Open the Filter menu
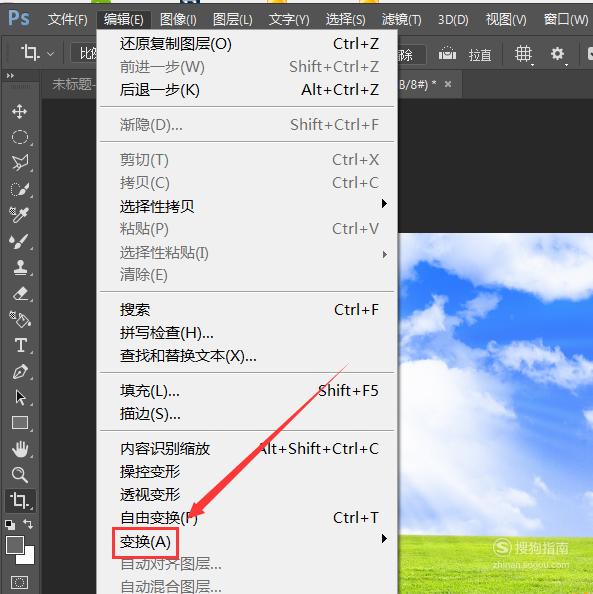The height and width of the screenshot is (594, 593). pos(401,19)
